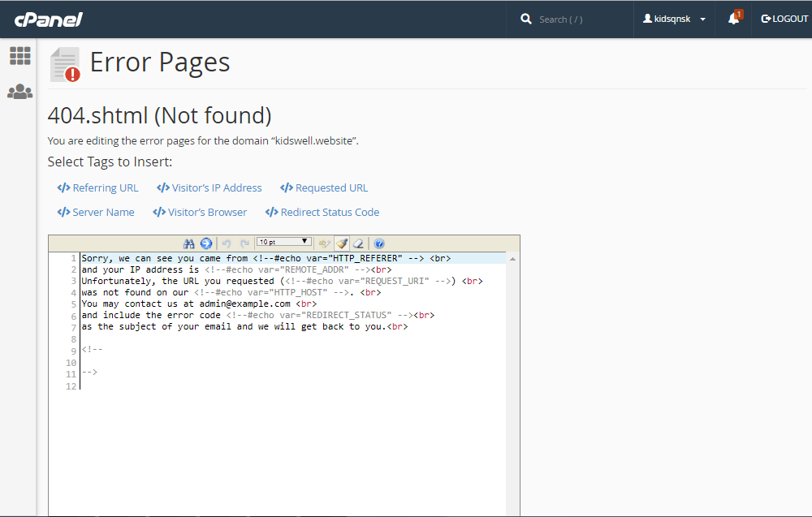Expand the kidsqnsk account dropdown

coord(672,19)
